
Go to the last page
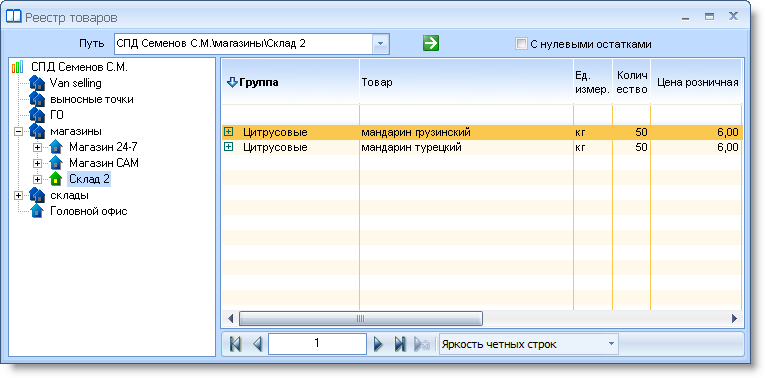coord(400,344)
